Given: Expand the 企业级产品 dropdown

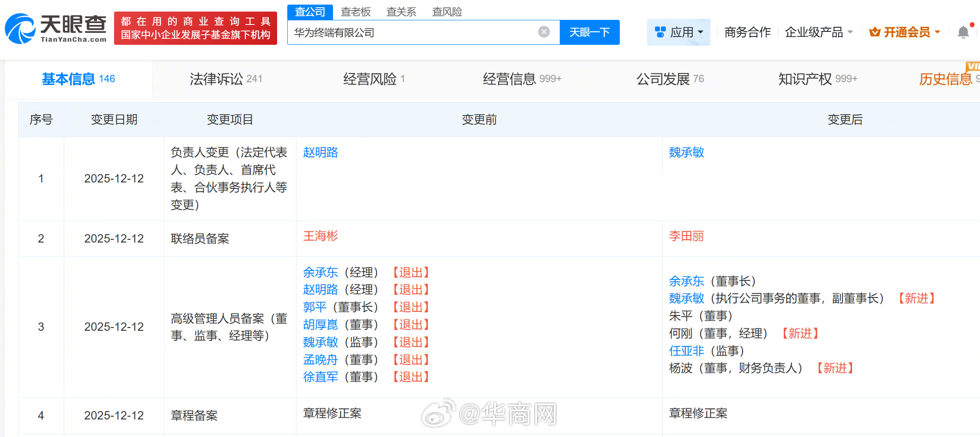Looking at the screenshot, I should point(819,32).
